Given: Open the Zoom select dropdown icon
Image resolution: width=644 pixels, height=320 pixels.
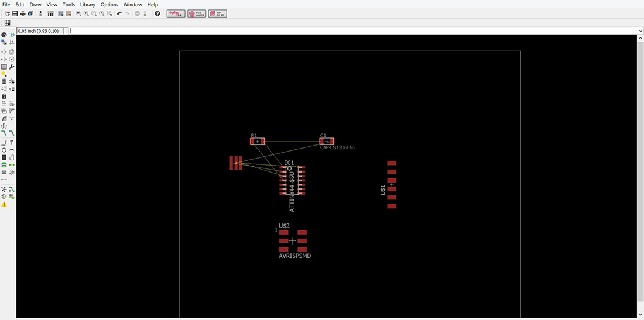Looking at the screenshot, I should pyautogui.click(x=109, y=13).
